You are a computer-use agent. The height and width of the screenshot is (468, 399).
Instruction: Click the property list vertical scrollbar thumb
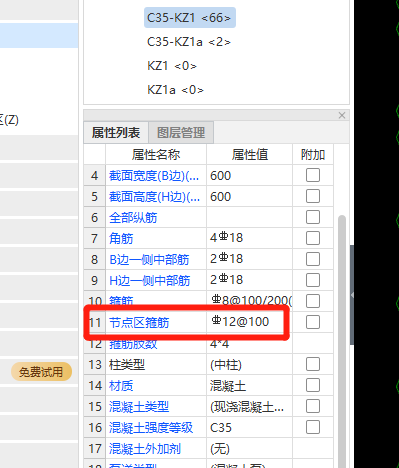tap(342, 340)
